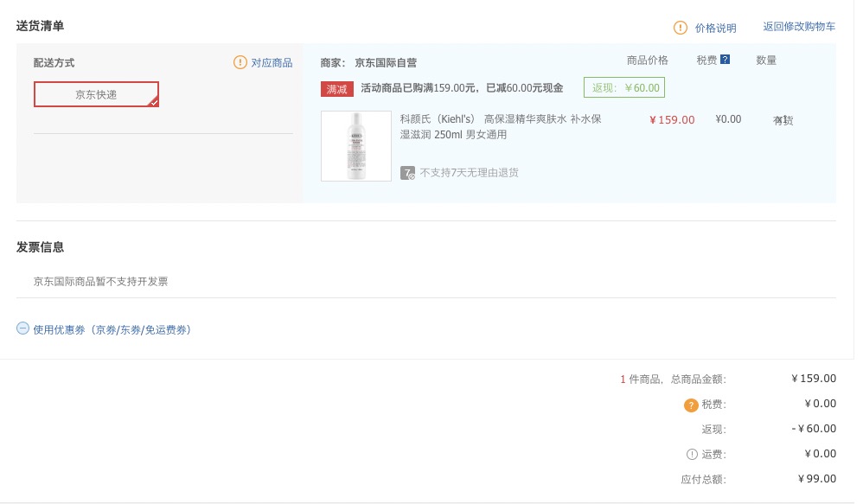
Task: Collapse the 使用优惠券 section with minus icon
Action: (x=22, y=329)
